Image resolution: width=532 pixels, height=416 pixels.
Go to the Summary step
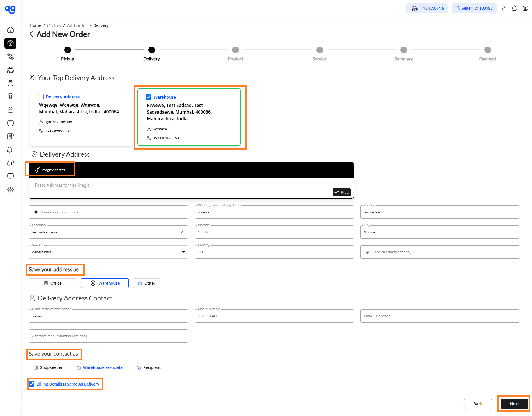404,50
